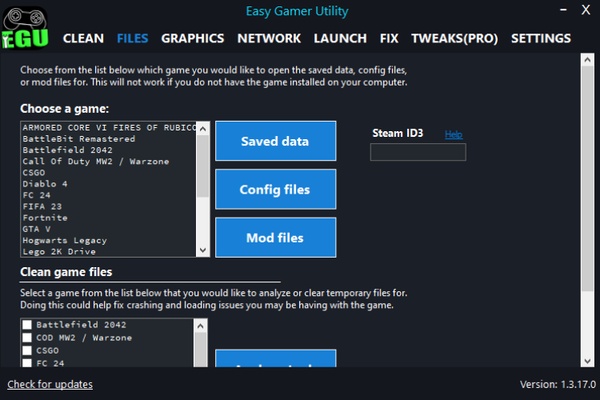Open Config files for selected game

click(276, 189)
